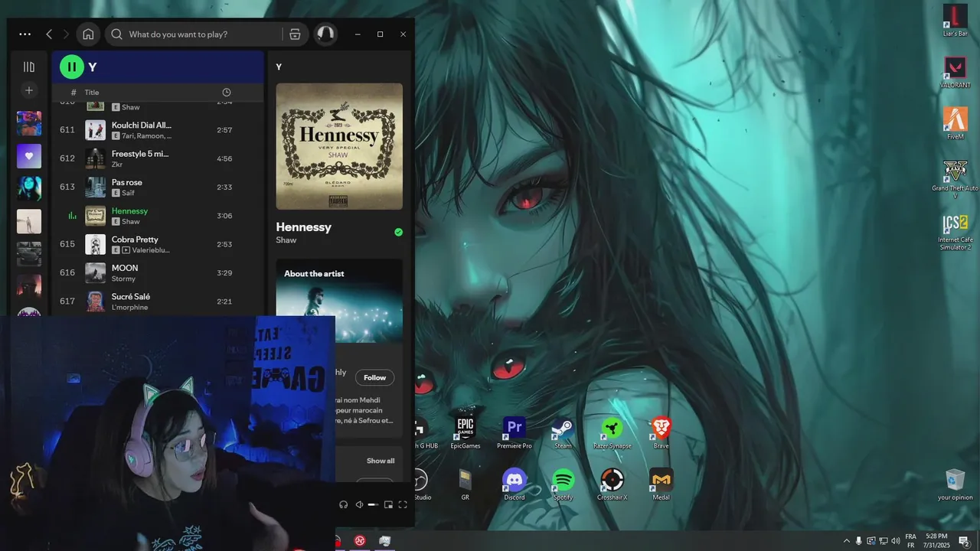Open taskbar volume speaker icon
980x551 pixels.
coord(896,541)
